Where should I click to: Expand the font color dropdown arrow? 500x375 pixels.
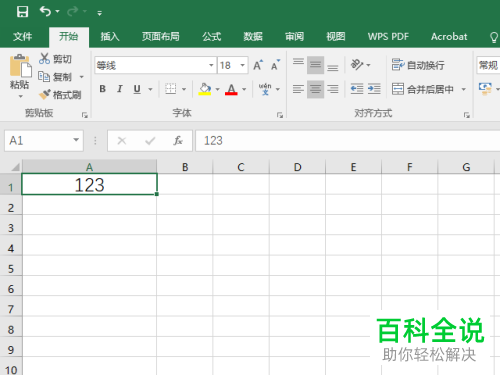[244, 89]
